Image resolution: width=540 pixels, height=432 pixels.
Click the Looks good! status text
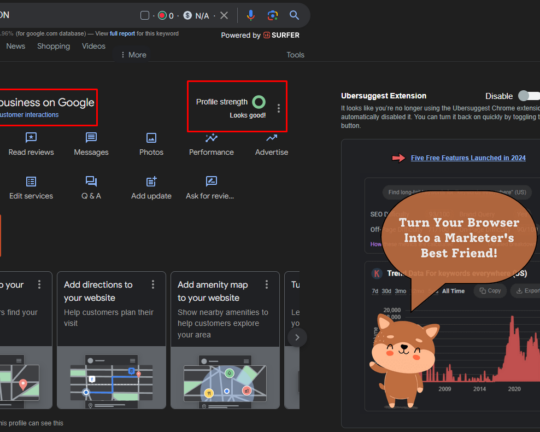tap(248, 115)
